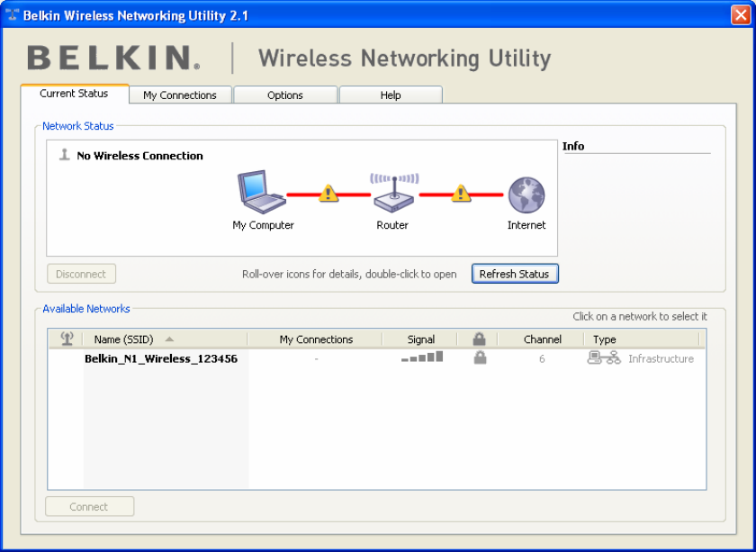The width and height of the screenshot is (756, 552).
Task: Click the antenna icon beside No Wireless Connection
Action: (64, 155)
